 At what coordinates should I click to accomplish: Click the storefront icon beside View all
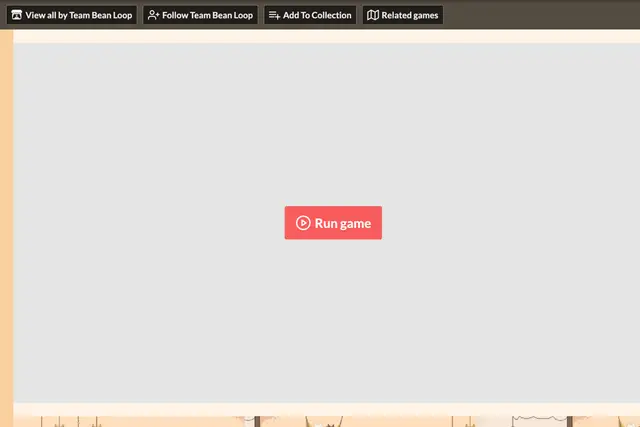[x=17, y=15]
